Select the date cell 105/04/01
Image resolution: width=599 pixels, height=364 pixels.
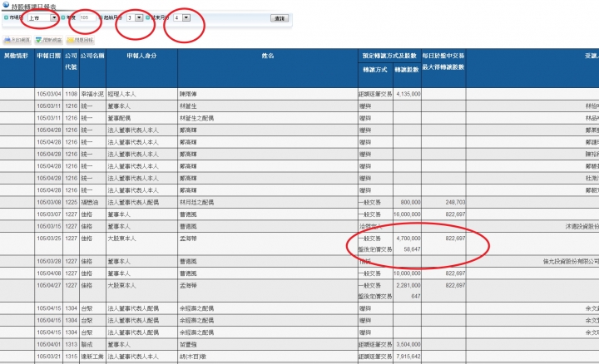tap(49, 345)
